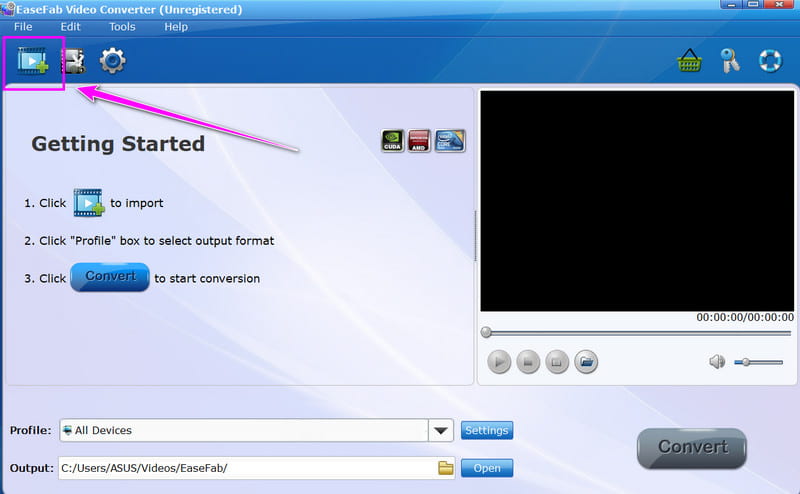
Task: Click the blue Convert button in Getting Started
Action: (110, 277)
